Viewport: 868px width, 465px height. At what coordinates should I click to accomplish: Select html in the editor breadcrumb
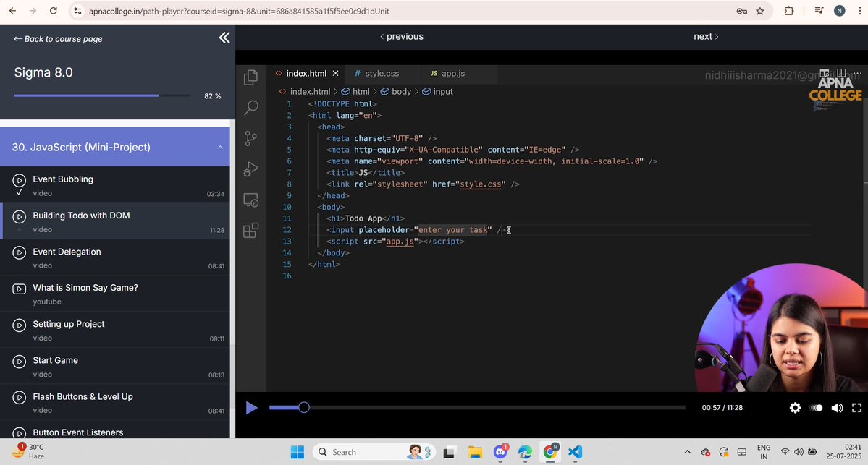(355, 92)
